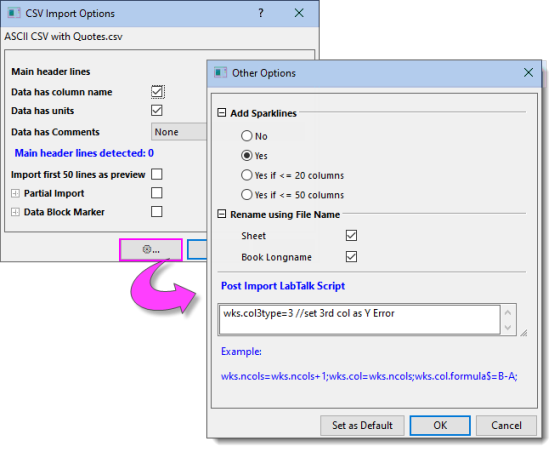Click the Main header lines detected: 0 text
This screenshot has width=556, height=451.
(84, 153)
